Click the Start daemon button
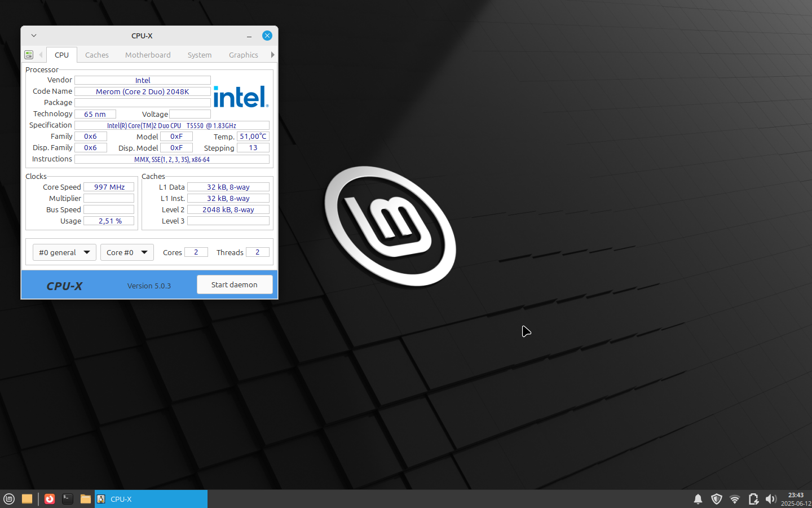 point(235,284)
